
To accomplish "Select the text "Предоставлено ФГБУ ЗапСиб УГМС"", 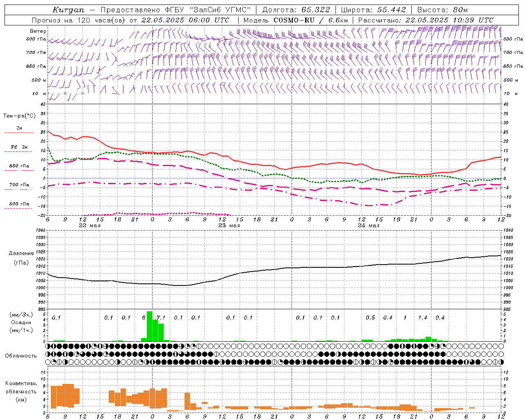I will click(x=176, y=10).
